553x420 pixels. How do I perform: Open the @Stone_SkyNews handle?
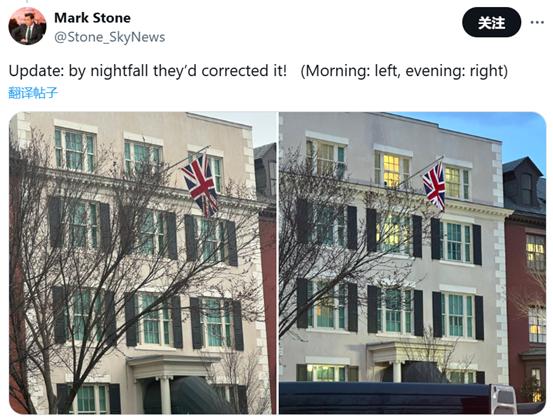pos(110,37)
